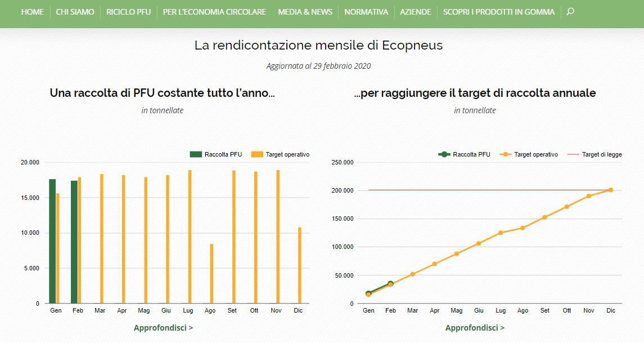Open the NORMATIVA menu item
The height and width of the screenshot is (343, 644).
pos(366,12)
